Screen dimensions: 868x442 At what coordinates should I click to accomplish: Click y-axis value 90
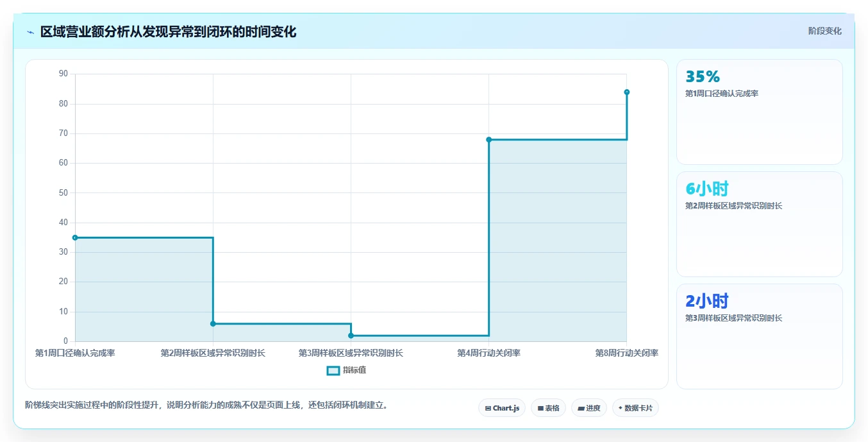pyautogui.click(x=63, y=74)
